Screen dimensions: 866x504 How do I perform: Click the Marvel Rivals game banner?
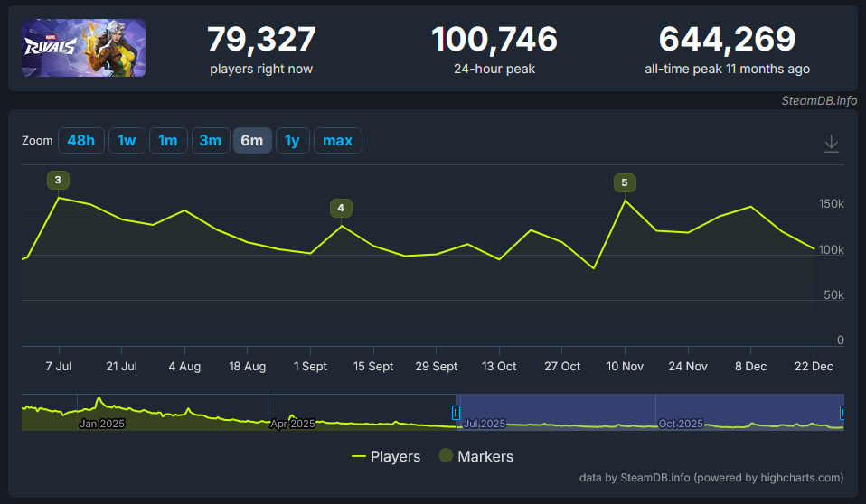[83, 48]
